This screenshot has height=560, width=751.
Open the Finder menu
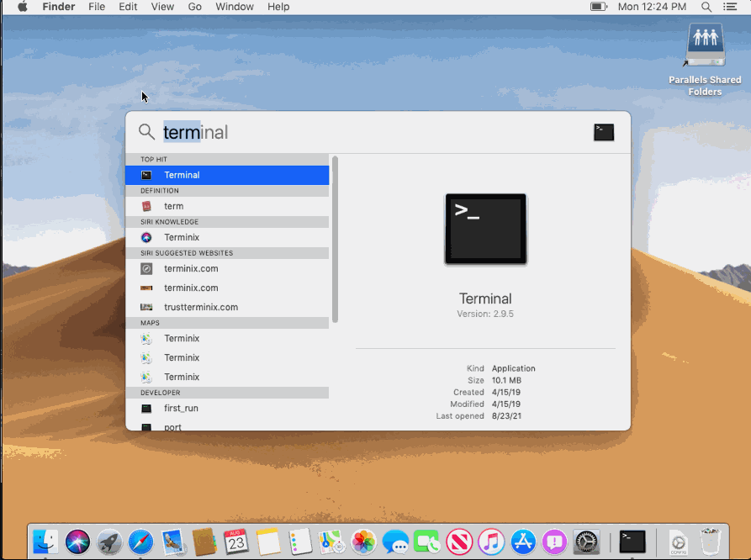(58, 7)
